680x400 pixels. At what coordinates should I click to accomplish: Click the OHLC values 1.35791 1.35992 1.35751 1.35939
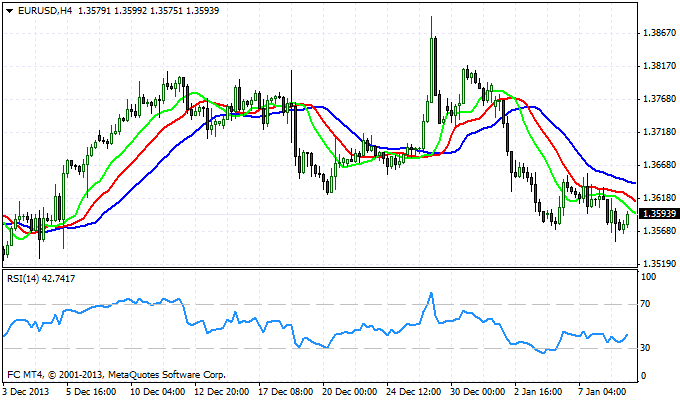(x=148, y=10)
